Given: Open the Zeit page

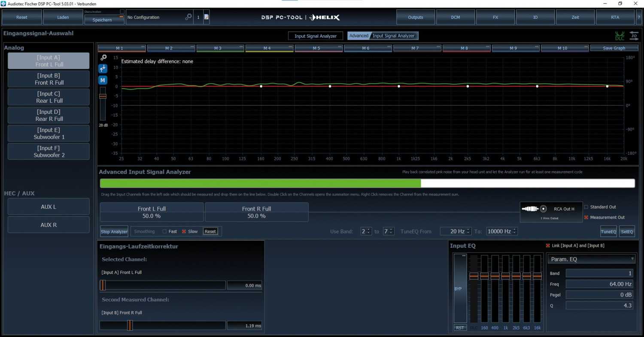Looking at the screenshot, I should pyautogui.click(x=575, y=17).
